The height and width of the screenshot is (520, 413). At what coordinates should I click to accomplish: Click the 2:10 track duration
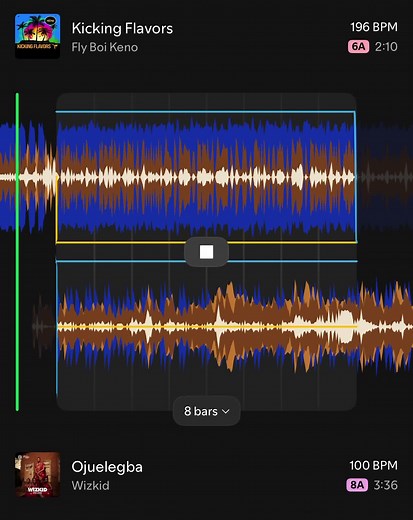click(386, 47)
